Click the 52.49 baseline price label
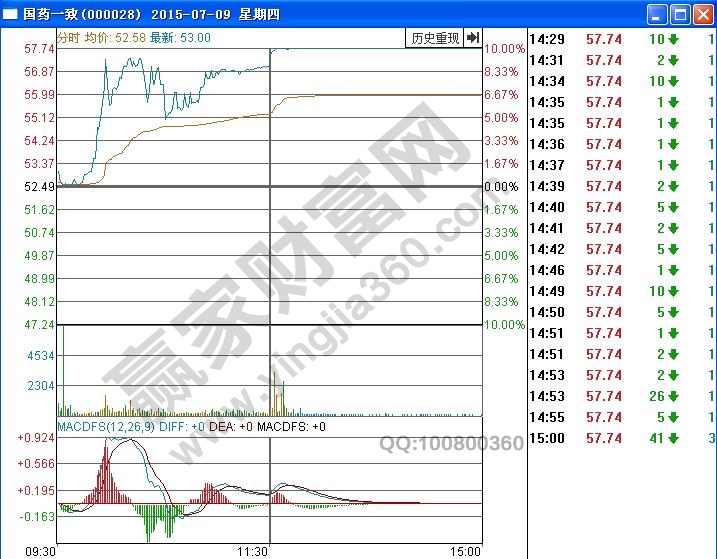Viewport: 717px width, 559px height. pyautogui.click(x=39, y=186)
